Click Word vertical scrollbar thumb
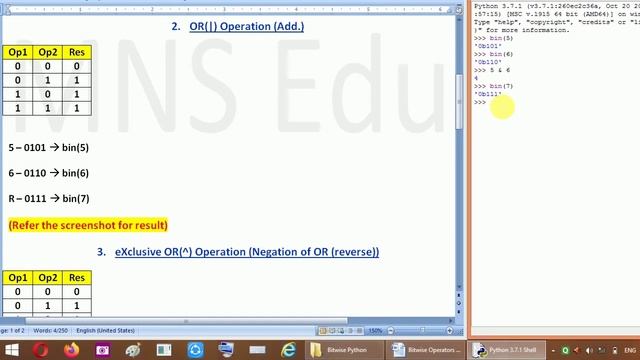 click(x=459, y=102)
